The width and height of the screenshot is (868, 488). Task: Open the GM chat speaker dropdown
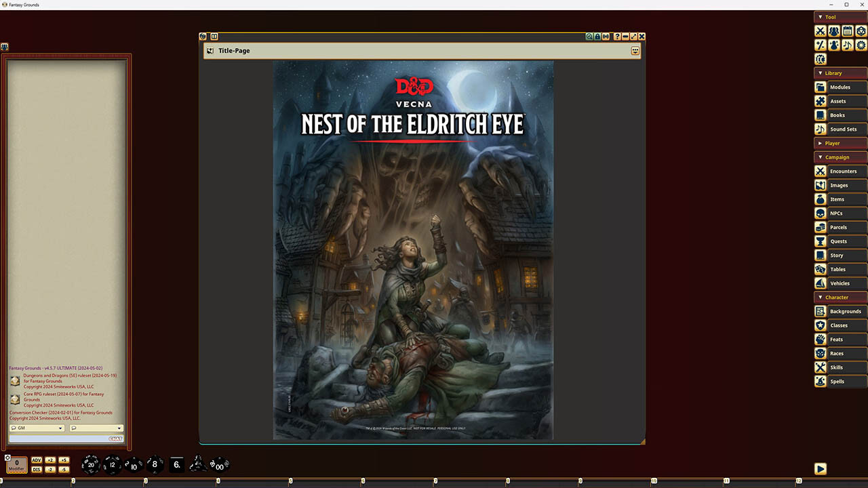(x=37, y=428)
